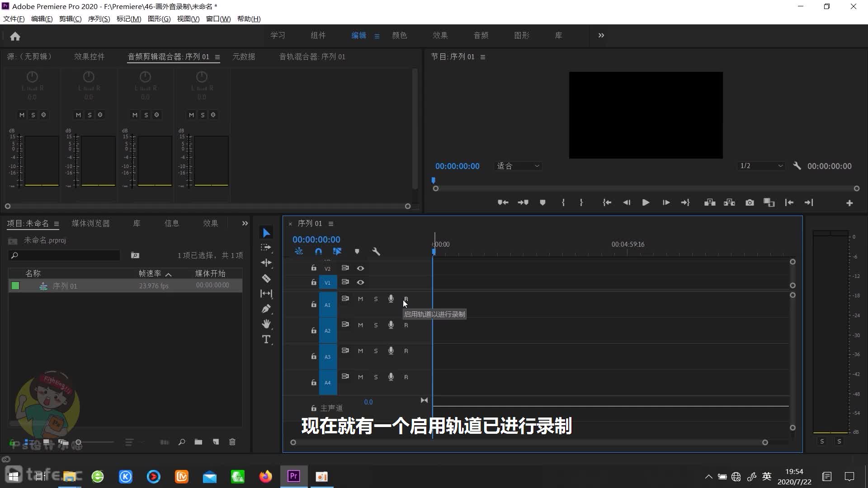Click Mark In bracket button
Viewport: 868px width, 488px height.
pos(563,202)
